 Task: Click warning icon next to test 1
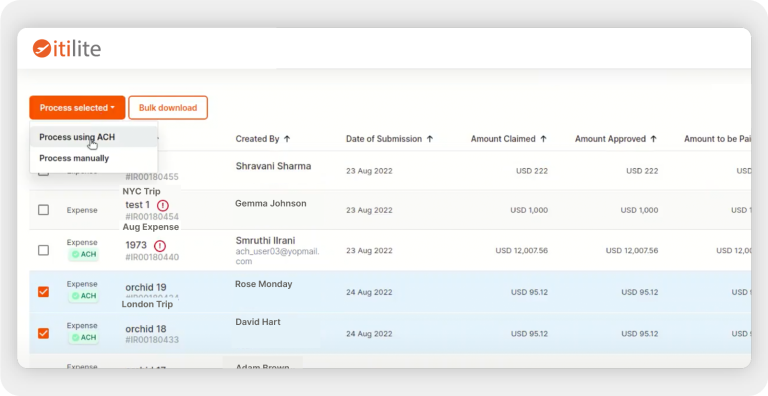pyautogui.click(x=163, y=205)
